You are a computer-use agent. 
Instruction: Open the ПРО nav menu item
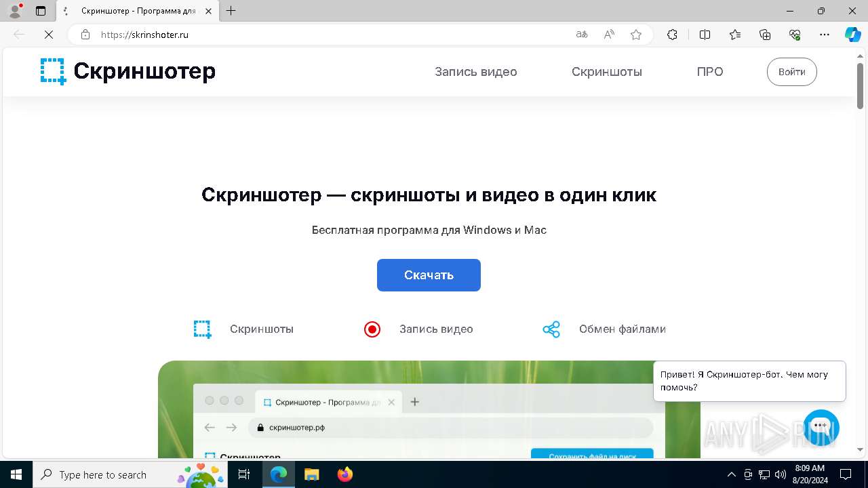click(710, 72)
